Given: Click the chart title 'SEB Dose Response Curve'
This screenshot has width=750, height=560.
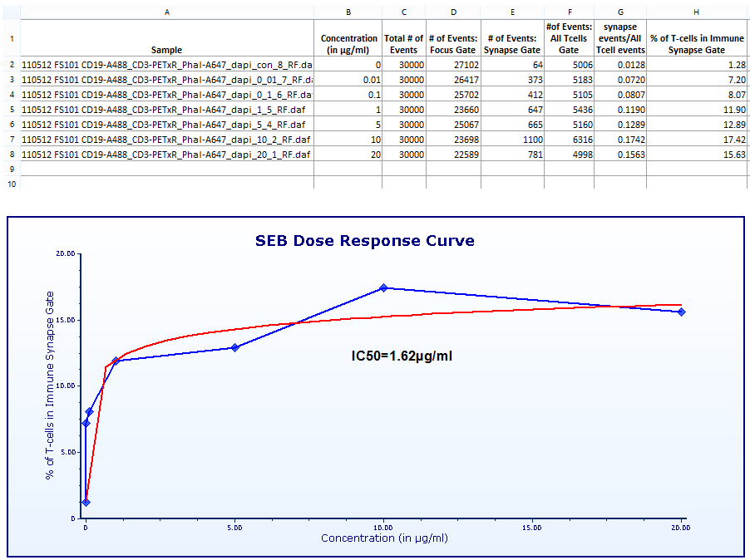Looking at the screenshot, I should click(x=365, y=241).
